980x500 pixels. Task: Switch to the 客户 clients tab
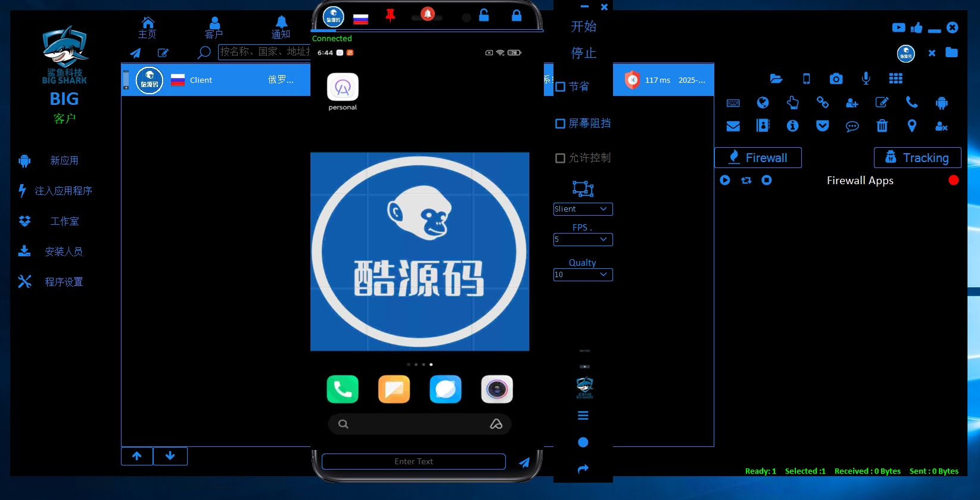coord(214,28)
